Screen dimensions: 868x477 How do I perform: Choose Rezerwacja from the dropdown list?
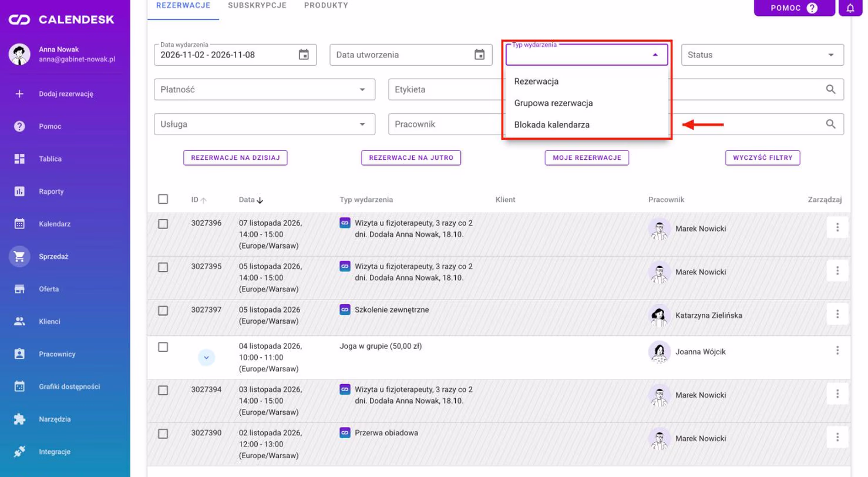[x=586, y=81]
